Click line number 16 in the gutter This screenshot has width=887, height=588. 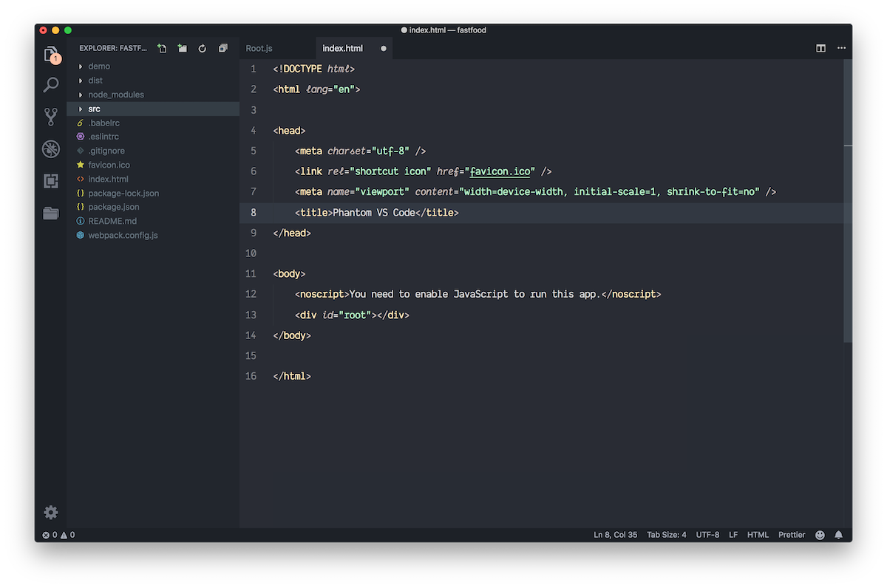[x=251, y=376]
